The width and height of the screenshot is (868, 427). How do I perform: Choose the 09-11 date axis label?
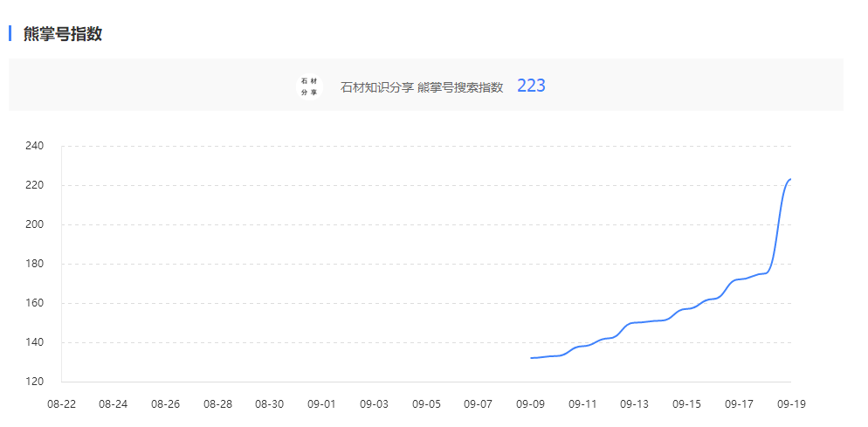(582, 404)
